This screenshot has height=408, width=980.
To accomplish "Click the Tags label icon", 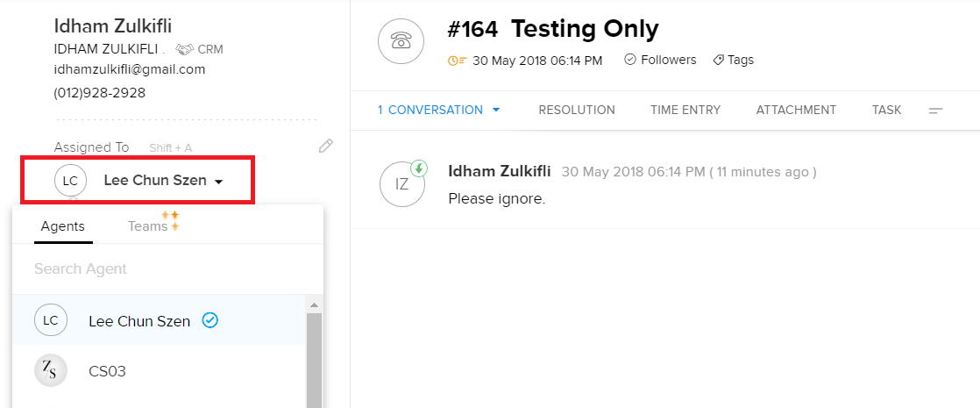I will point(718,61).
